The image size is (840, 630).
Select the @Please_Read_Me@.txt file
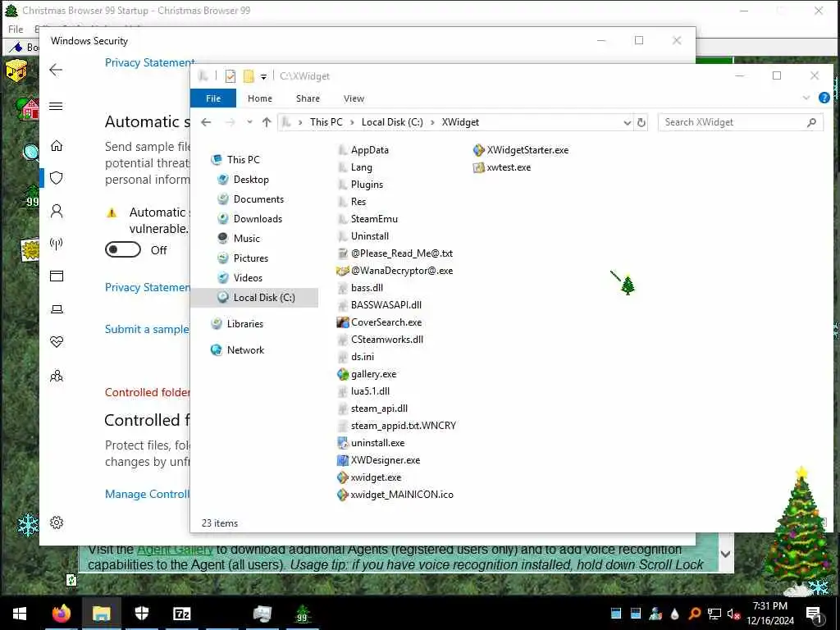tap(395, 253)
